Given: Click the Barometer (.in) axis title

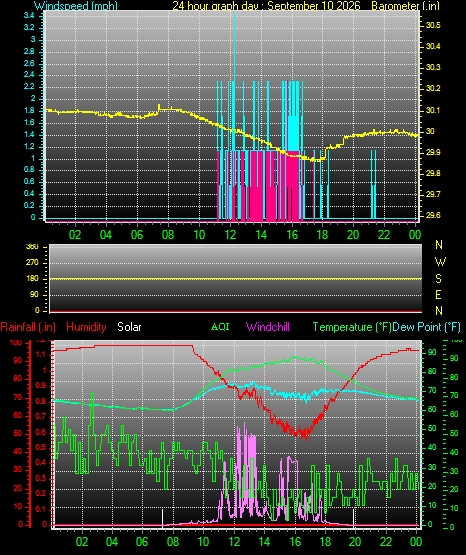Looking at the screenshot, I should (x=405, y=5).
